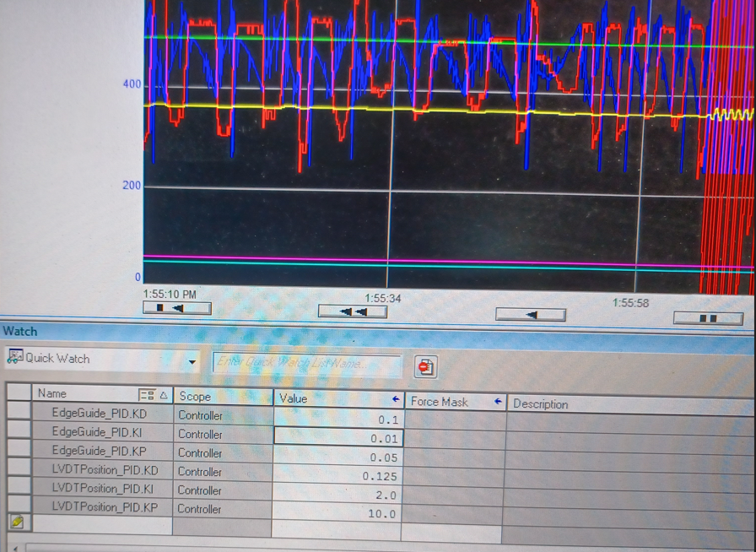Click the fast rewind trend button
756x552 pixels.
pos(353,311)
